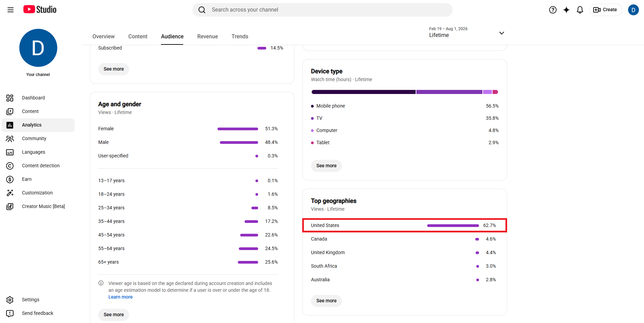Open Customization in the sidebar
The image size is (644, 323).
(38, 193)
